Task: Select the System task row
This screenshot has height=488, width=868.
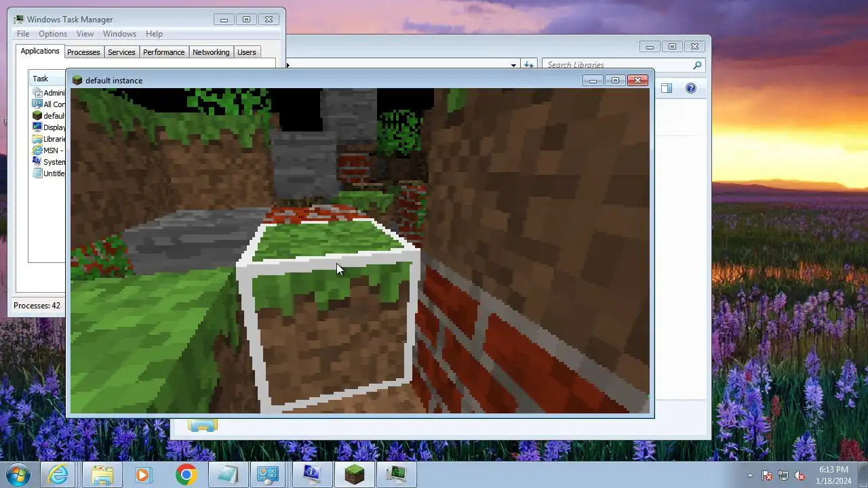Action: click(49, 162)
